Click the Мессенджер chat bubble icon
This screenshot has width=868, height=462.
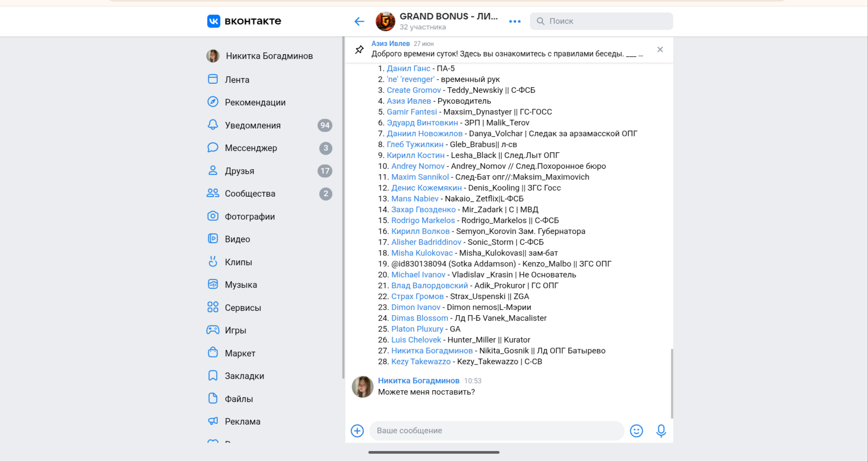pyautogui.click(x=213, y=148)
